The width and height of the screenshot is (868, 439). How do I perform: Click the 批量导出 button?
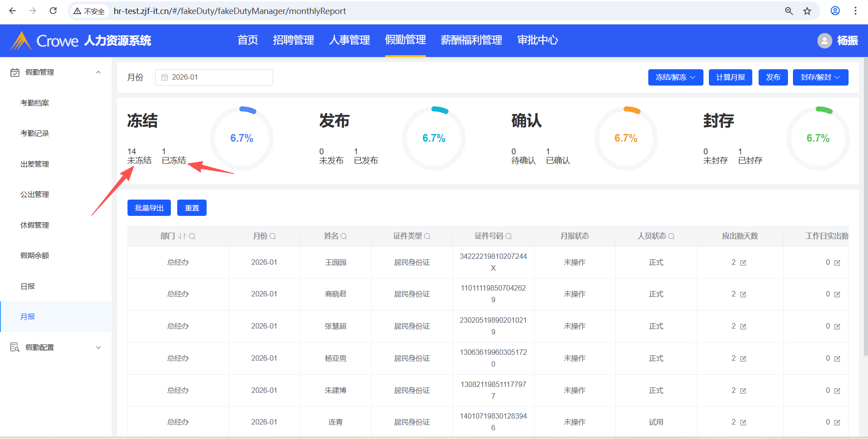149,208
